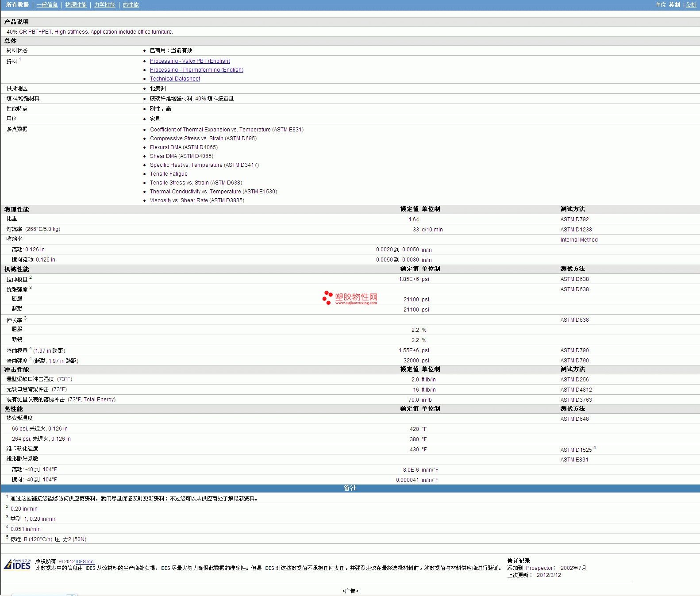Click the IDES logo in the footer
The image size is (700, 596).
pyautogui.click(x=17, y=565)
